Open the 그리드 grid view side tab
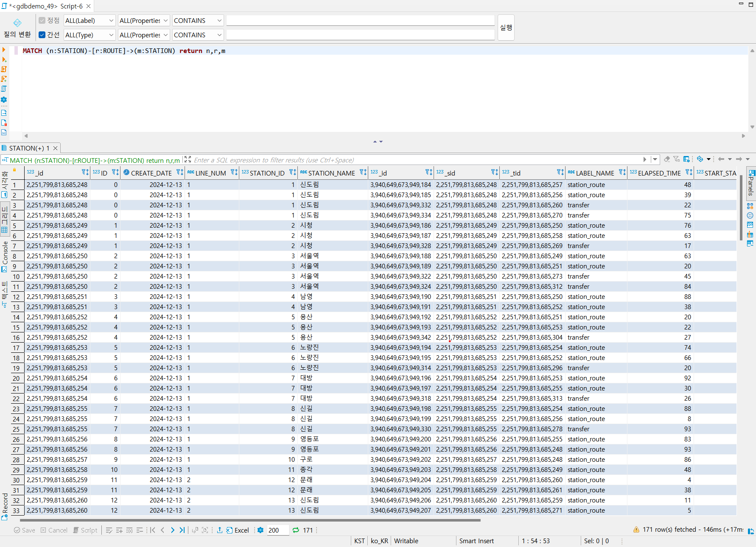 (x=5, y=219)
